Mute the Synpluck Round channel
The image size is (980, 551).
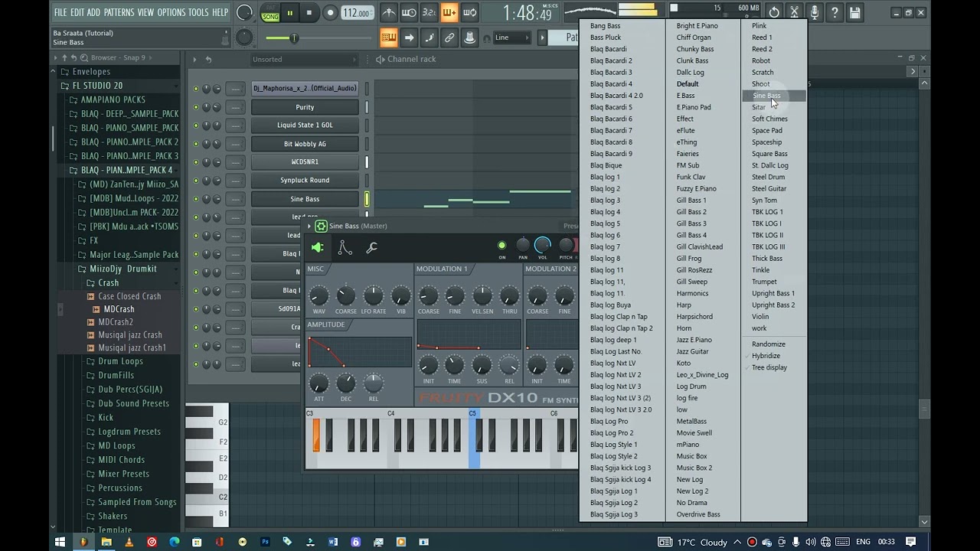[196, 181]
